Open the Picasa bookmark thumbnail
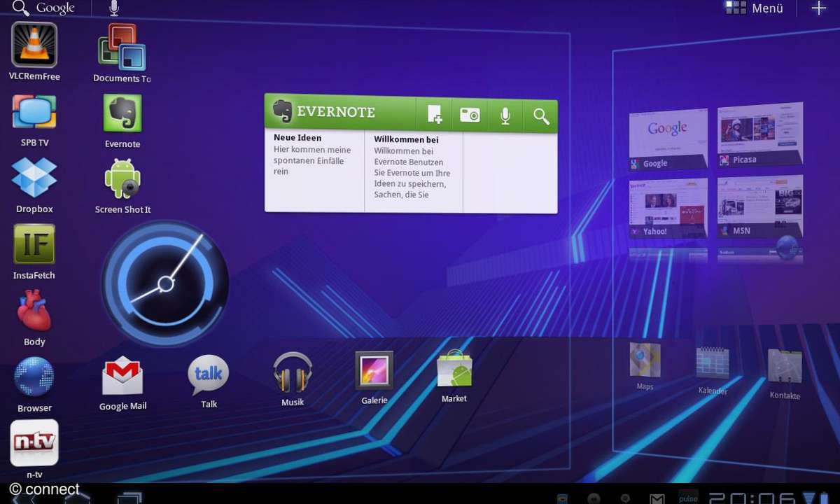 tap(759, 135)
